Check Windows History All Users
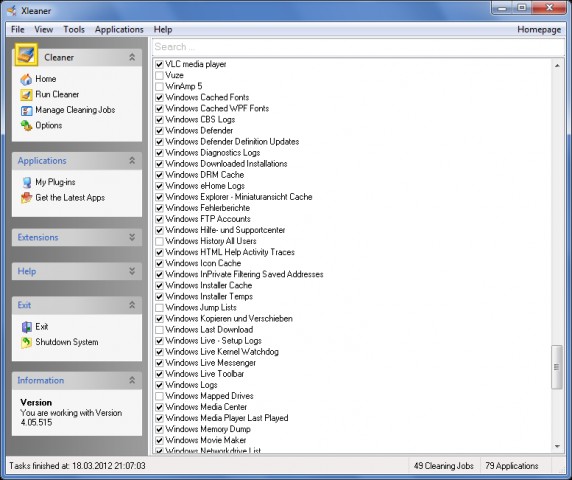Viewport: 572px width, 480px height. 159,241
